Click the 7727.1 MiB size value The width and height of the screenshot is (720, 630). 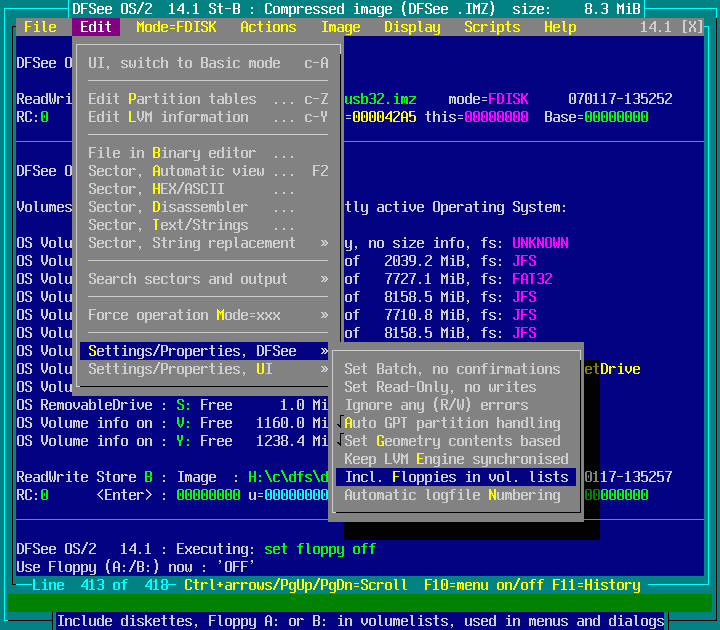click(424, 279)
